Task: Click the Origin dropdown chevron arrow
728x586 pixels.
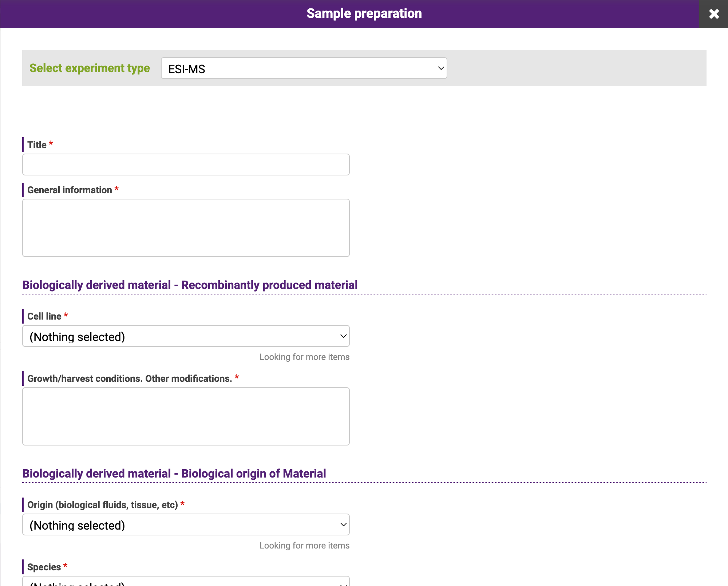Action: [343, 525]
